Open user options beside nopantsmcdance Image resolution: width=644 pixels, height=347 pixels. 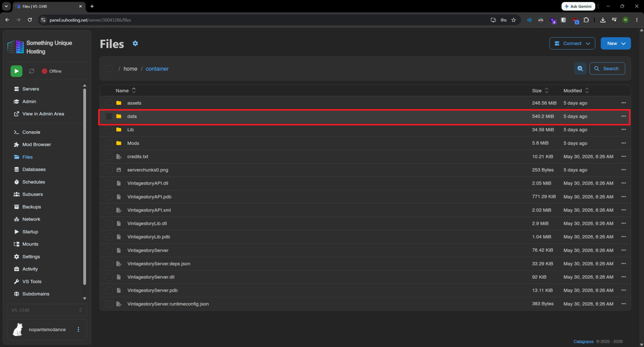coord(79,329)
